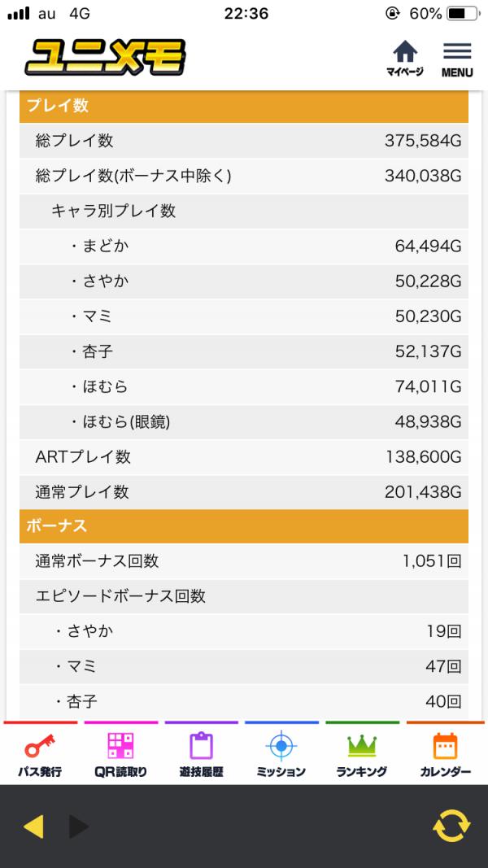The height and width of the screenshot is (868, 488).
Task: Tap the 通常ボーナス回数 row
Action: (x=244, y=561)
